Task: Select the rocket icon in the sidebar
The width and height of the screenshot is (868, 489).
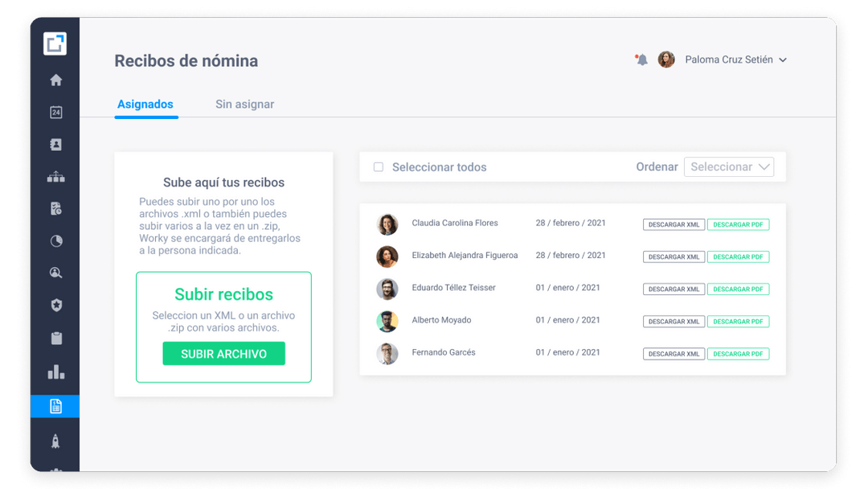Action: click(x=55, y=442)
